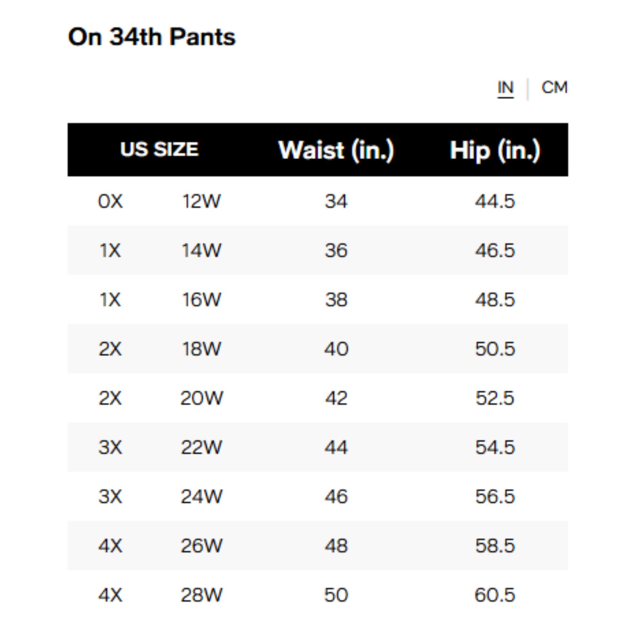Click the 14W size entry
The width and height of the screenshot is (644, 644).
point(201,250)
